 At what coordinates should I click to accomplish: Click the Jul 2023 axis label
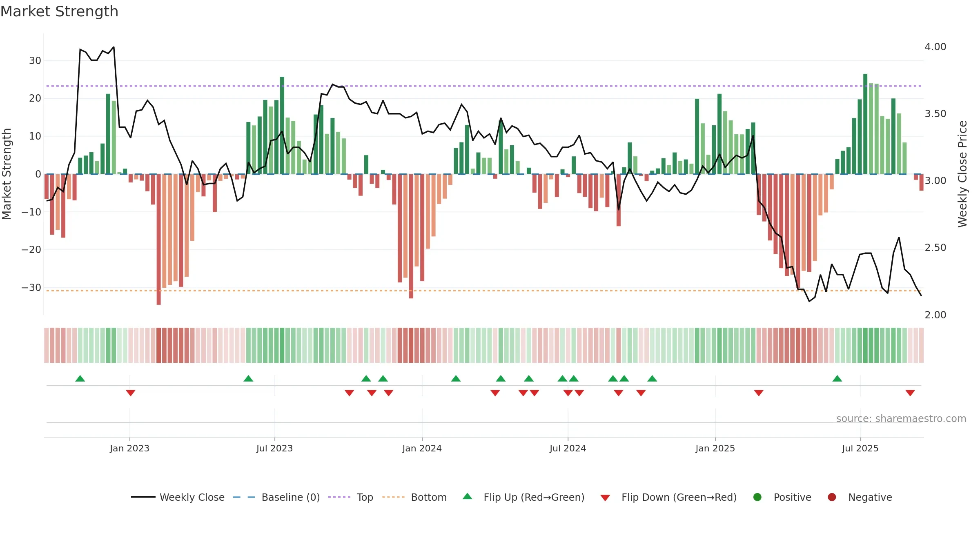pyautogui.click(x=274, y=448)
